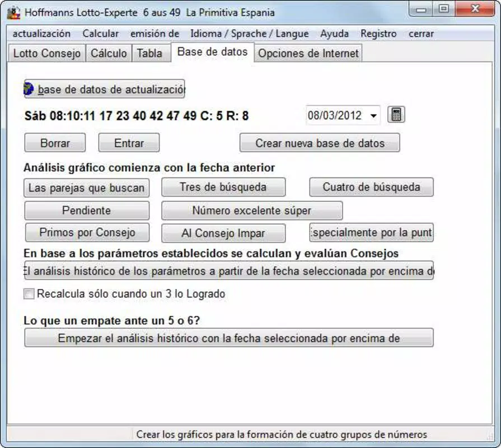Click 'Cuatro de búsqueda' button
This screenshot has height=448, width=501.
point(372,187)
